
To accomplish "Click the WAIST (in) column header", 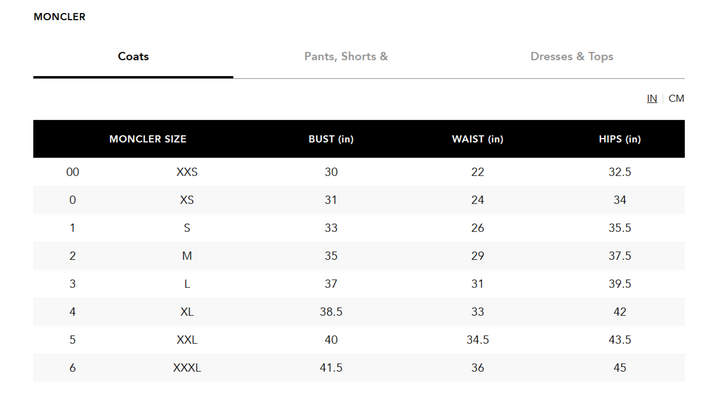I will coord(477,139).
